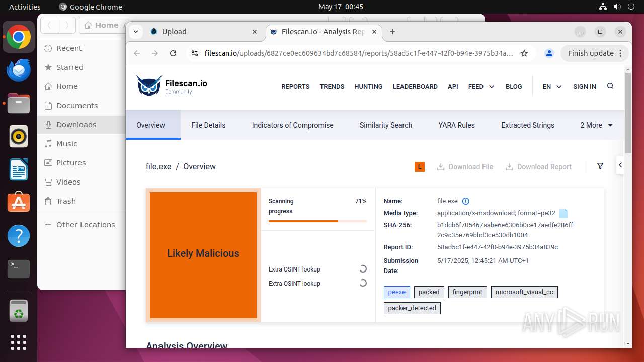Click the file name info icon
Viewport: 644px width, 362px height.
[x=466, y=201]
